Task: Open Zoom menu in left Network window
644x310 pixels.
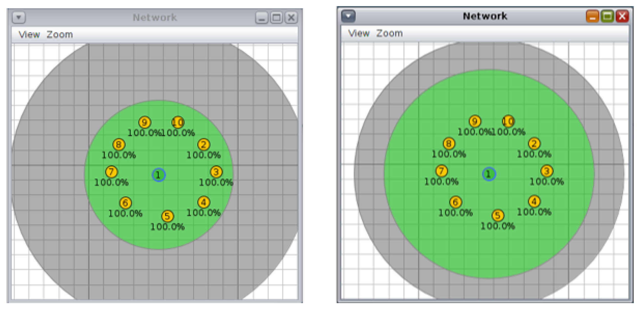Action: (60, 34)
